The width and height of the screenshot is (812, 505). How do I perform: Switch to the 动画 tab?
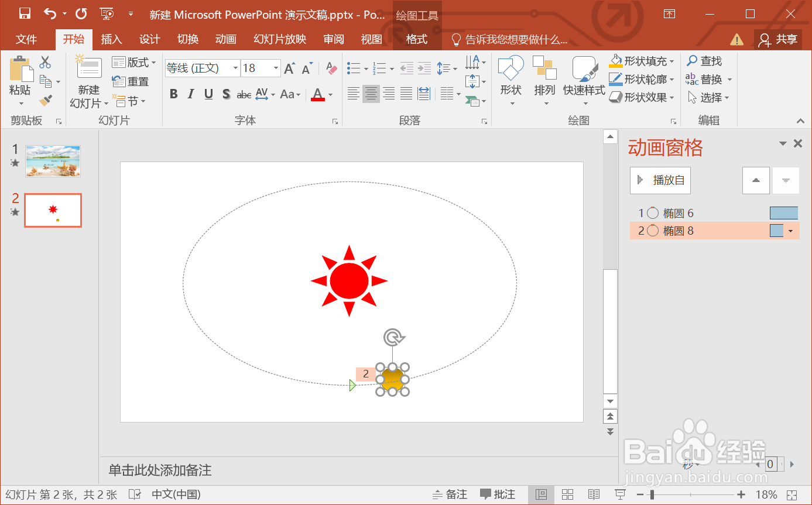coord(225,39)
